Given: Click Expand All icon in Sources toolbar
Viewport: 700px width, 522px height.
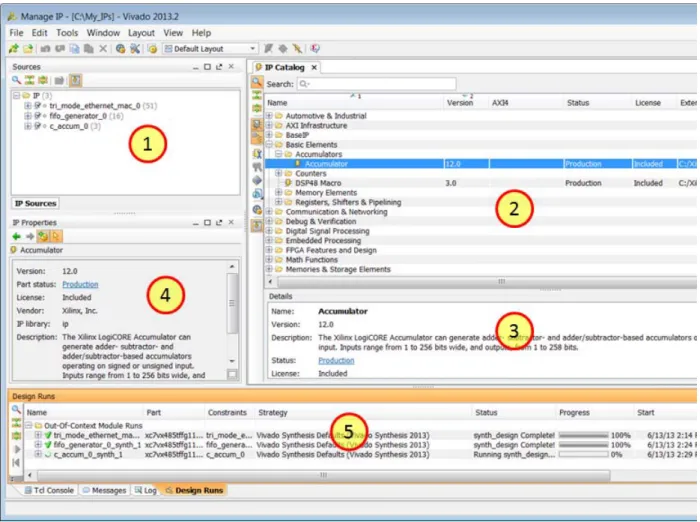Looking at the screenshot, I should pos(43,80).
